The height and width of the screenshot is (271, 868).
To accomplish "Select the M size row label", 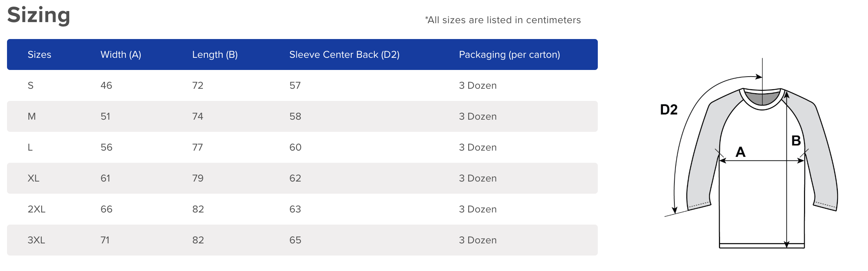I will [32, 116].
